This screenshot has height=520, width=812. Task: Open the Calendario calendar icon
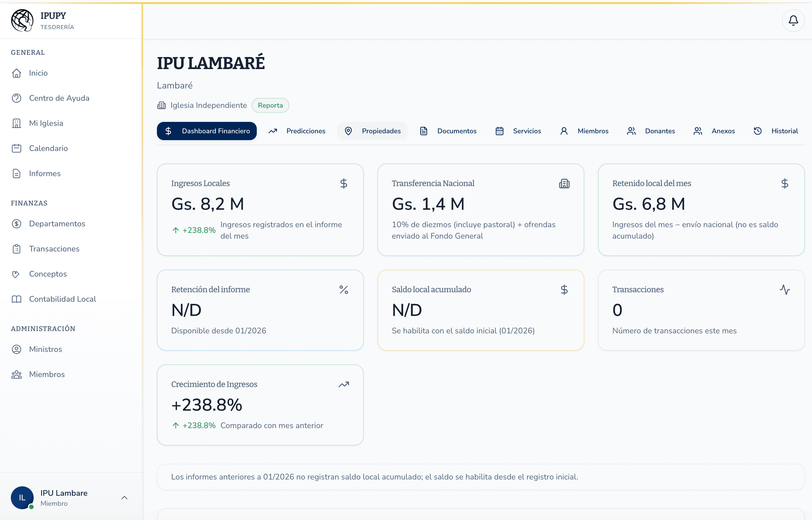[x=17, y=148]
